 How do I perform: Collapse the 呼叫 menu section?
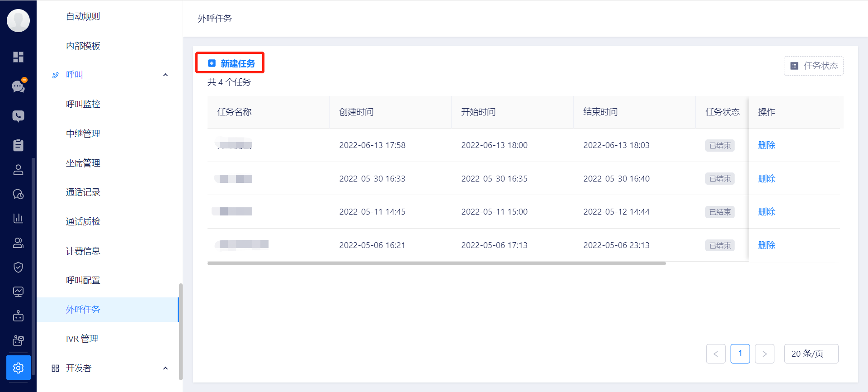165,75
